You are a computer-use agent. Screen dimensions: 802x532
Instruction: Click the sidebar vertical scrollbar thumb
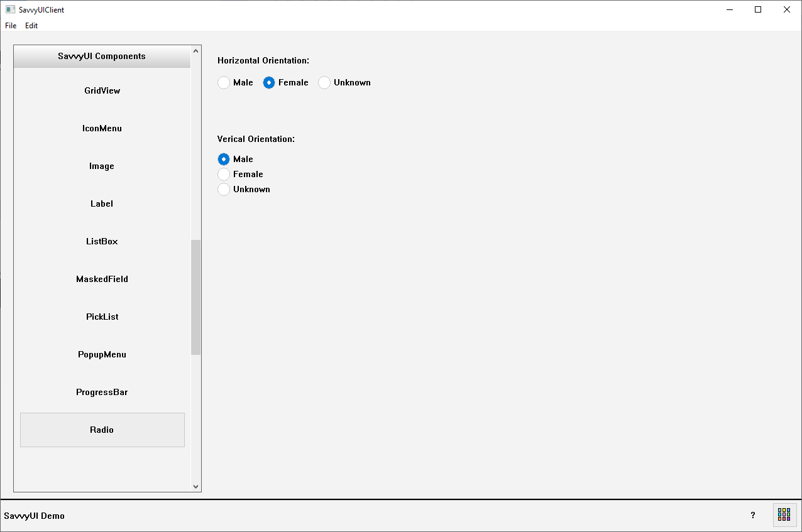tap(195, 297)
